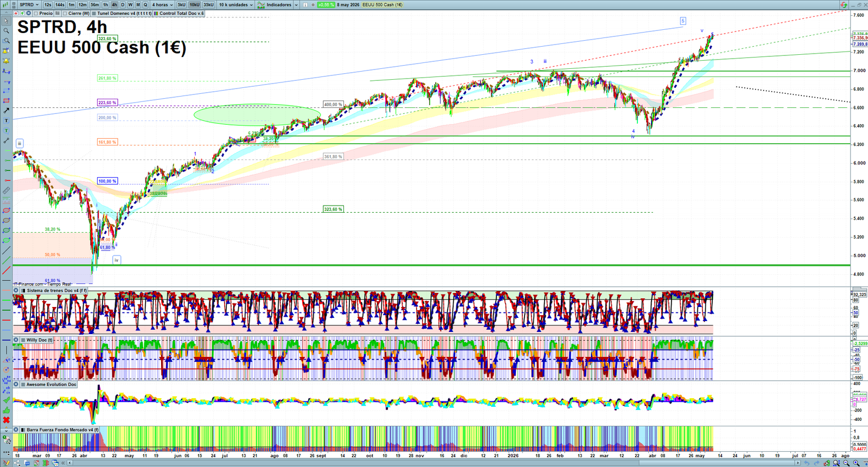868x467 pixels.
Task: Click the Willy Doc (t) panel label
Action: coord(40,340)
